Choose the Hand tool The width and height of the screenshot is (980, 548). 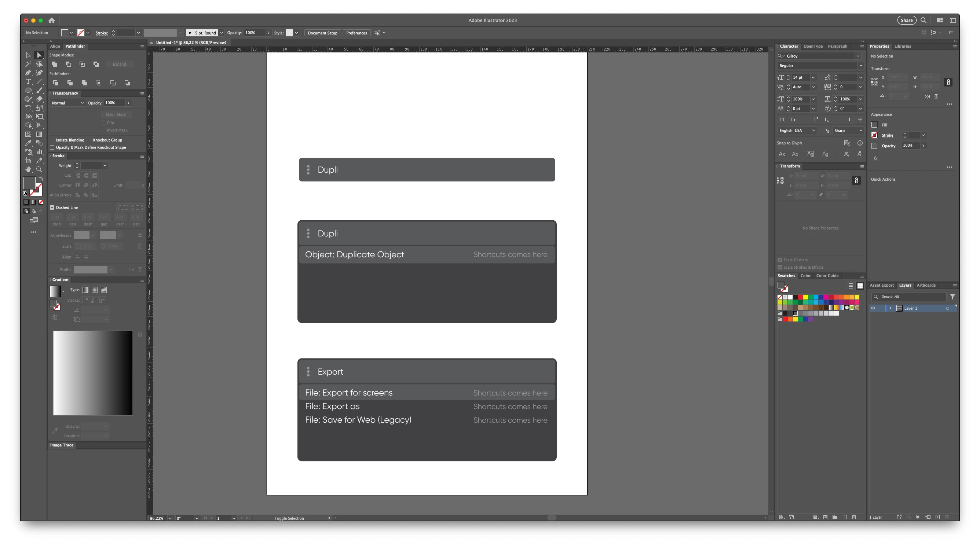(x=28, y=170)
